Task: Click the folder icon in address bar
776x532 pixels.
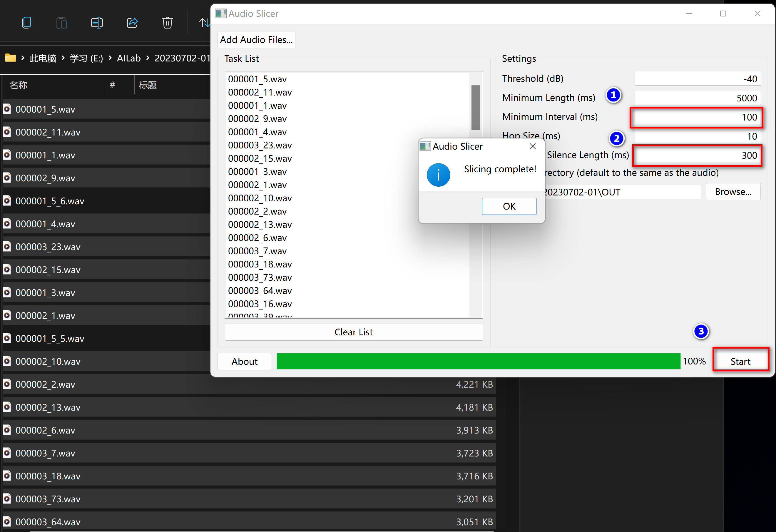Action: click(x=10, y=58)
